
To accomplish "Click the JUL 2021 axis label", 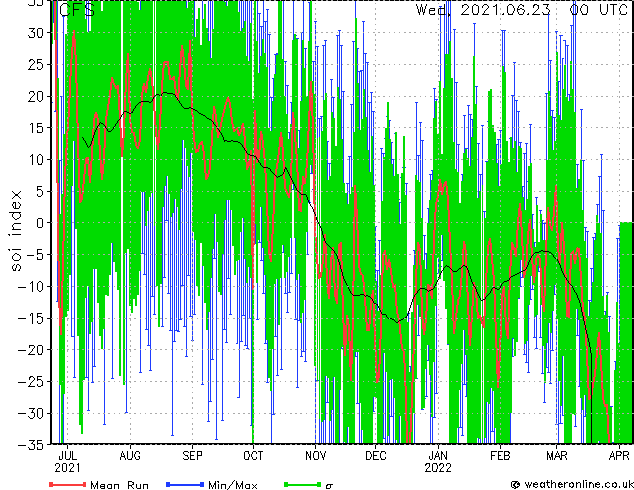I will point(68,462).
